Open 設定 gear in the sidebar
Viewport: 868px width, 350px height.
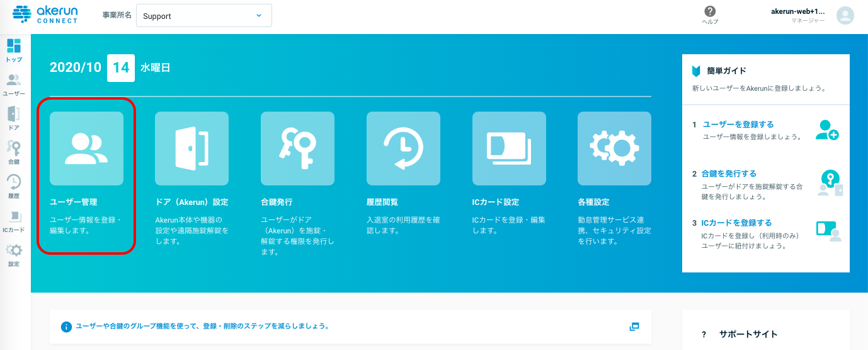[14, 255]
